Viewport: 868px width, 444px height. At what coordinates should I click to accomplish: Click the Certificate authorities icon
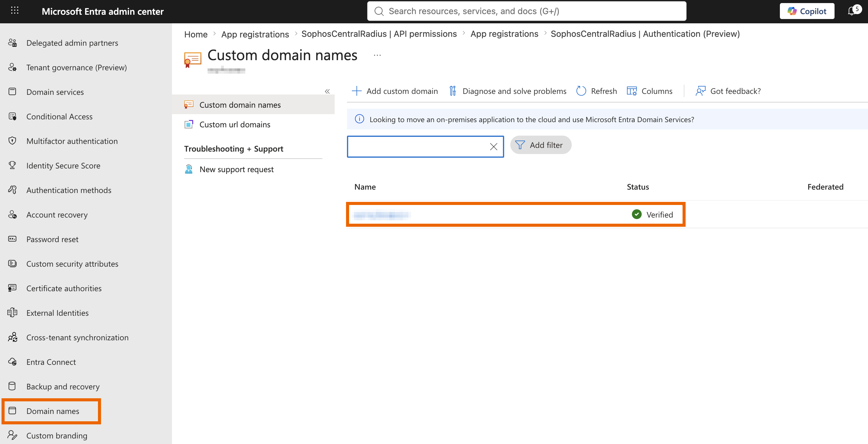click(13, 288)
